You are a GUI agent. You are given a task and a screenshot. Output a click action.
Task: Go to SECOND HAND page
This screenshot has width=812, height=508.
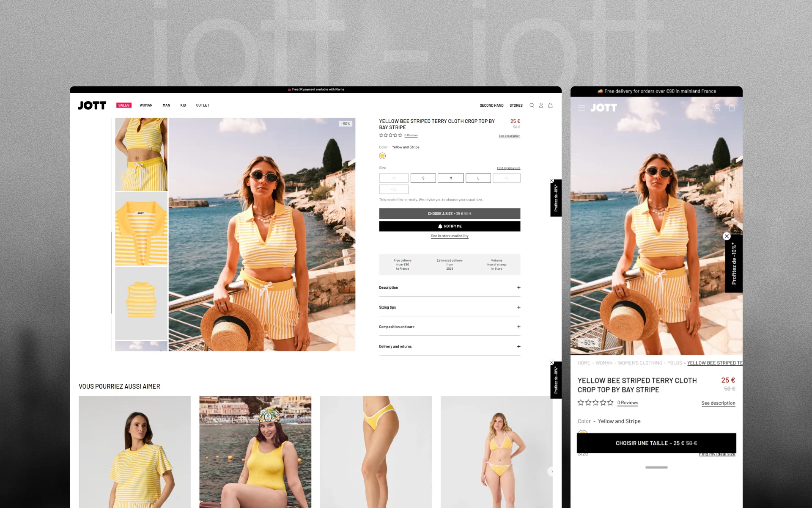pos(491,105)
